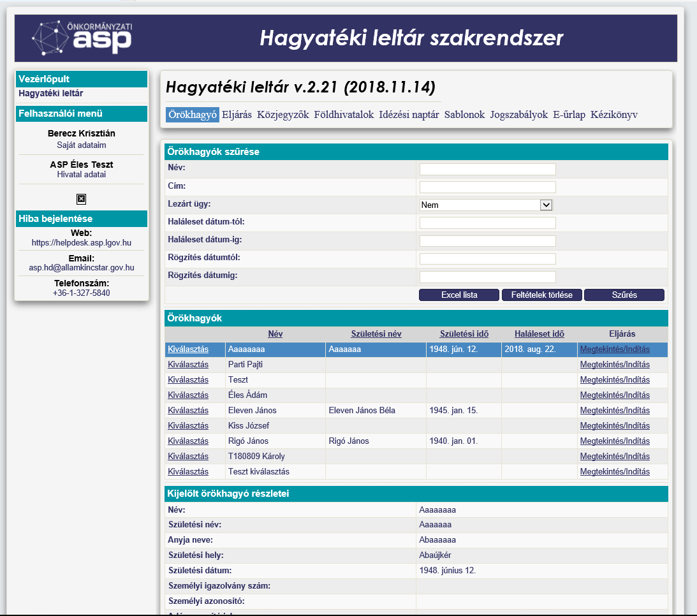697x616 pixels.
Task: Open Megtekintés/Indítás for Éles Ádám
Action: tap(615, 395)
